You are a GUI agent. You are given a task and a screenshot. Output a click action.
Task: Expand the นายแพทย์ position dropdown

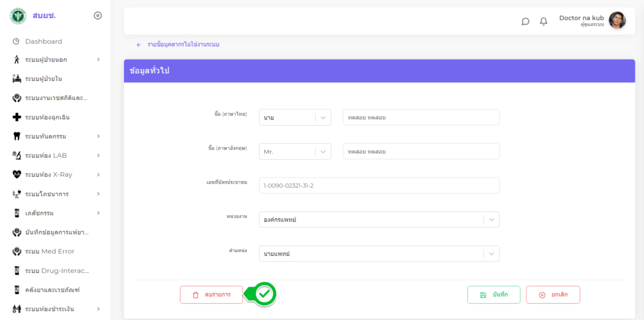coord(491,253)
